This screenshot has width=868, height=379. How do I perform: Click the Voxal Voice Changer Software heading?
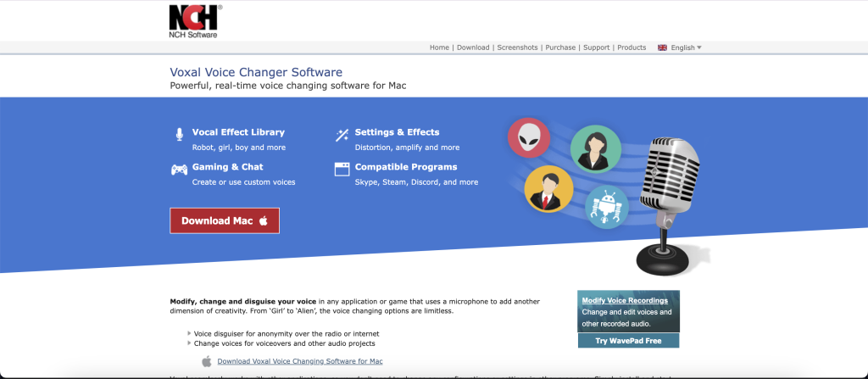point(256,72)
